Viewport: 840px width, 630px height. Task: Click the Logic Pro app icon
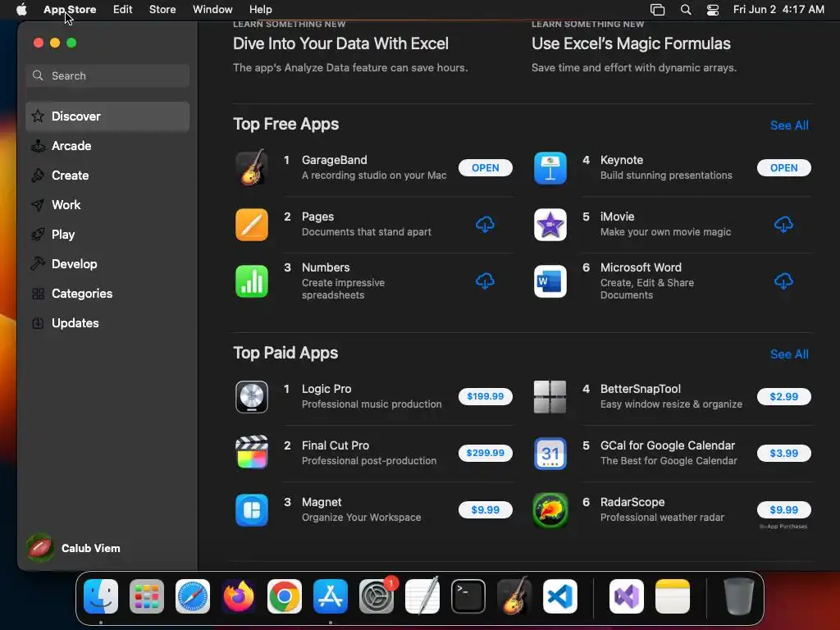[x=251, y=397]
